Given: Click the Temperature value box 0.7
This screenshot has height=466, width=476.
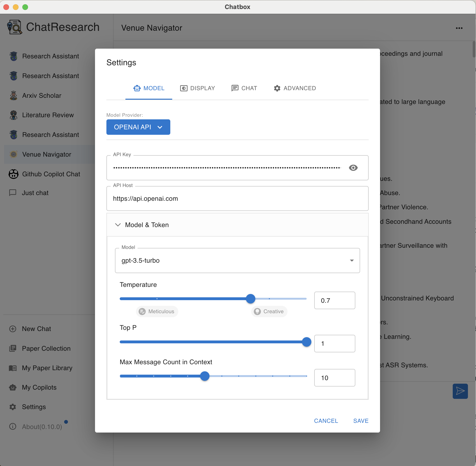Looking at the screenshot, I should [x=334, y=300].
